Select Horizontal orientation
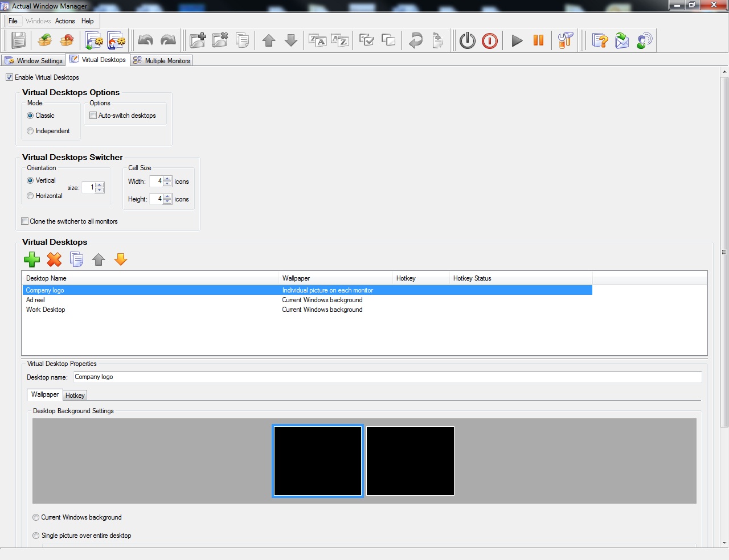This screenshot has height=560, width=729. (x=30, y=196)
